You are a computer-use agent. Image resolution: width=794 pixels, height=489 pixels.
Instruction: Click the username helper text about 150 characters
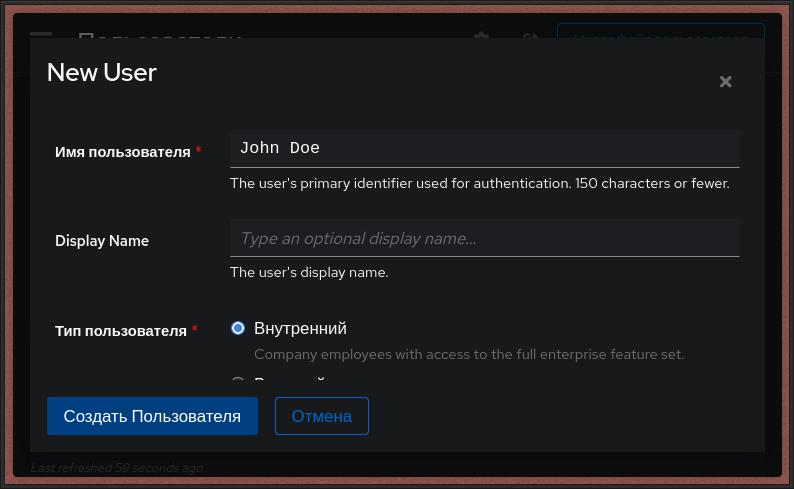click(479, 183)
